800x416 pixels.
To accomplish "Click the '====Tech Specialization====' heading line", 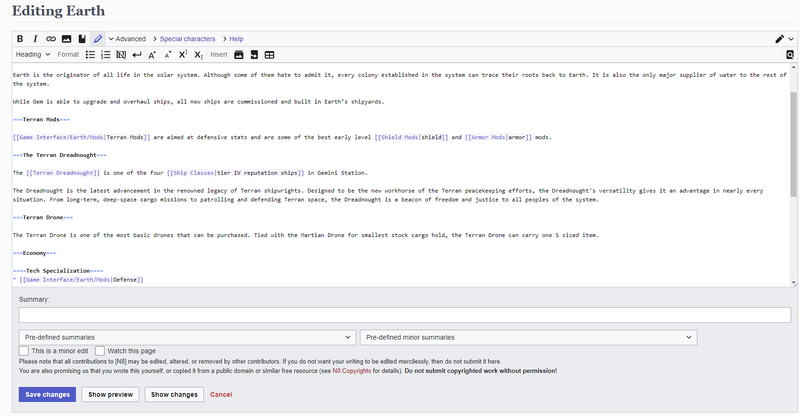I will pyautogui.click(x=58, y=271).
